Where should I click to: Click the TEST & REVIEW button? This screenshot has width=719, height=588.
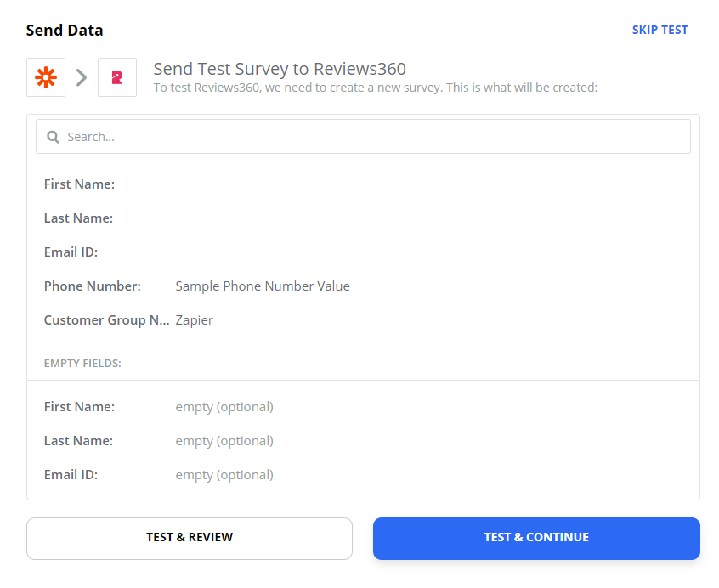point(190,539)
